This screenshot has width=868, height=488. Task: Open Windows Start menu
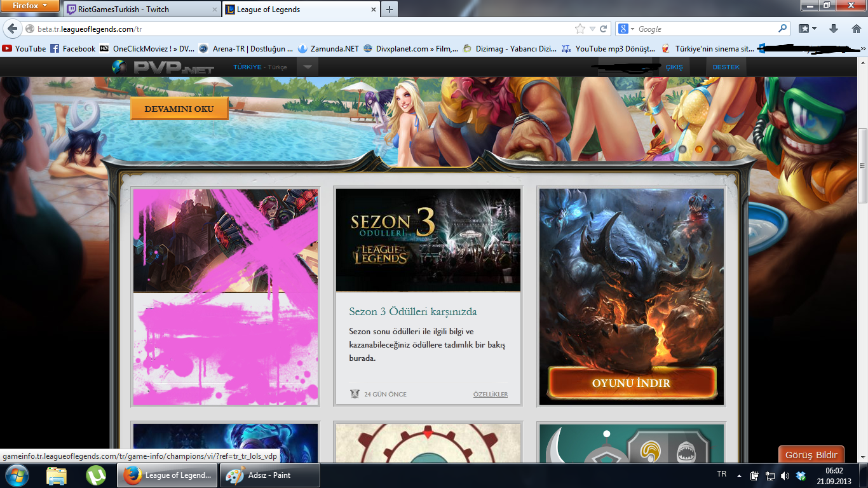tap(17, 475)
